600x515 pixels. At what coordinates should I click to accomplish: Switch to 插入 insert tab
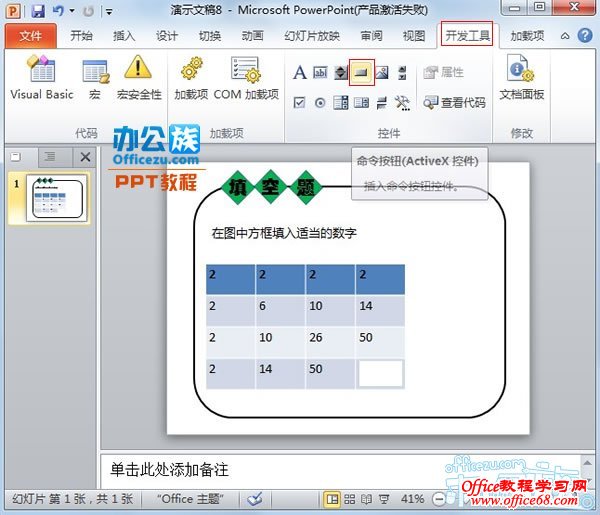124,36
